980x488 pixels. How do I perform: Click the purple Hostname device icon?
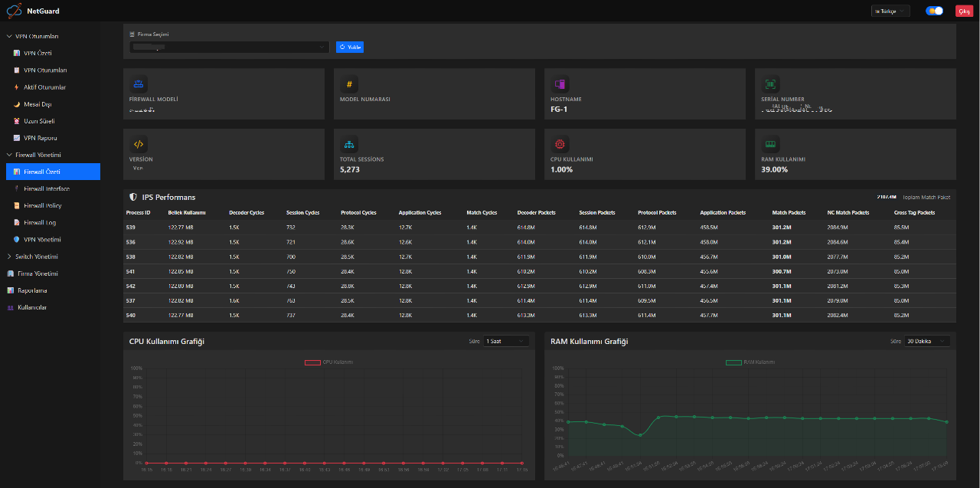[560, 84]
